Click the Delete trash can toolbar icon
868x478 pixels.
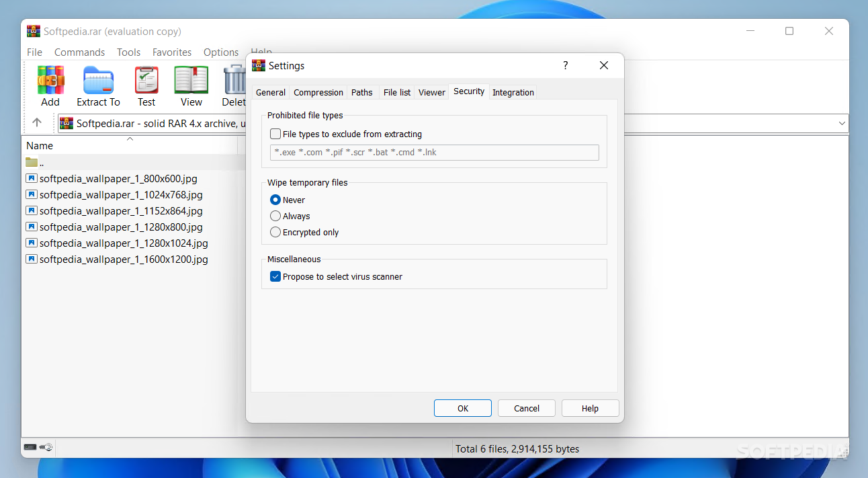(x=234, y=81)
